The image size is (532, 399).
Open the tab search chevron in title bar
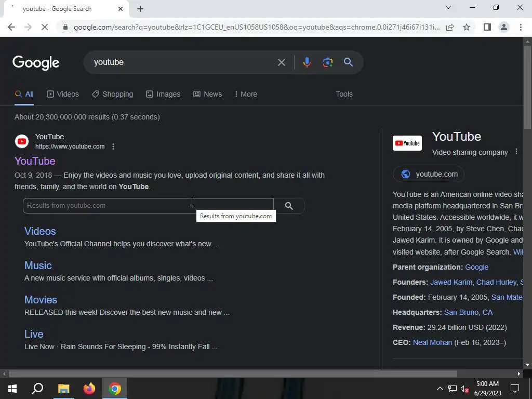click(448, 7)
